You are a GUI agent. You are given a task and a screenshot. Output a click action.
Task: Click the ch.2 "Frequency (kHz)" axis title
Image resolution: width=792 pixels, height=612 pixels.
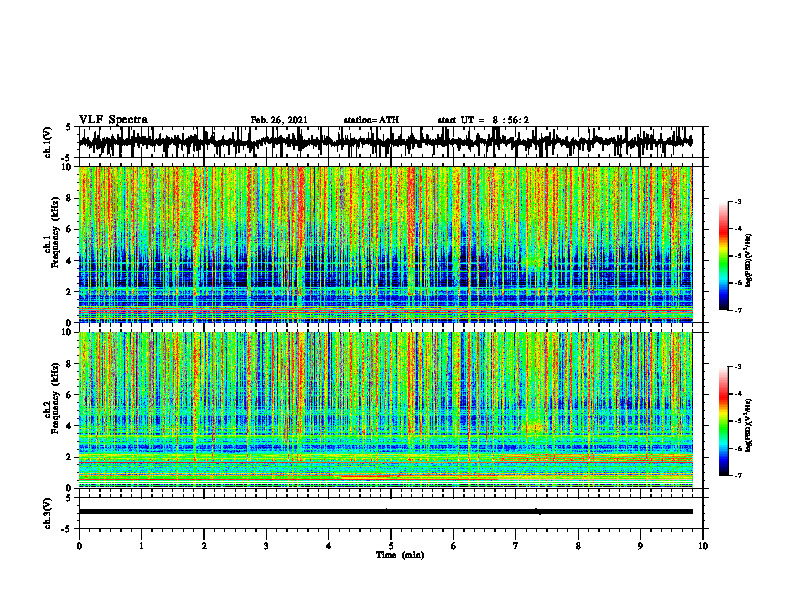coord(55,398)
